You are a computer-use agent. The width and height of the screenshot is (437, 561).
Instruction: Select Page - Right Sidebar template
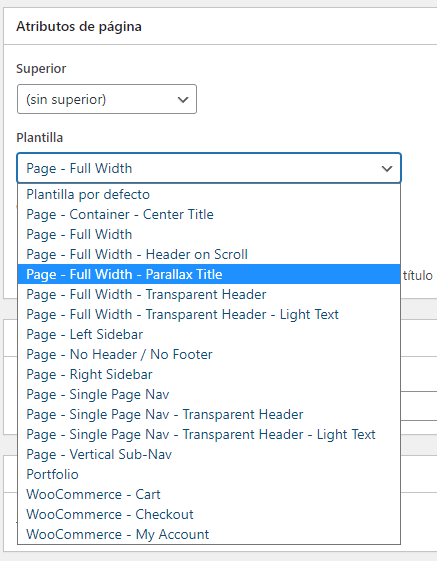pos(209,375)
